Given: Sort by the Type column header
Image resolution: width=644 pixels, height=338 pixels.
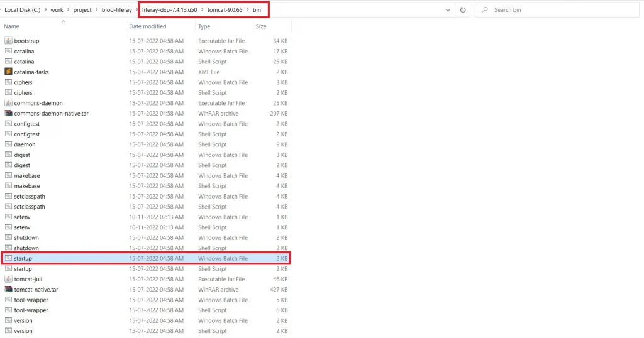Looking at the screenshot, I should (204, 26).
